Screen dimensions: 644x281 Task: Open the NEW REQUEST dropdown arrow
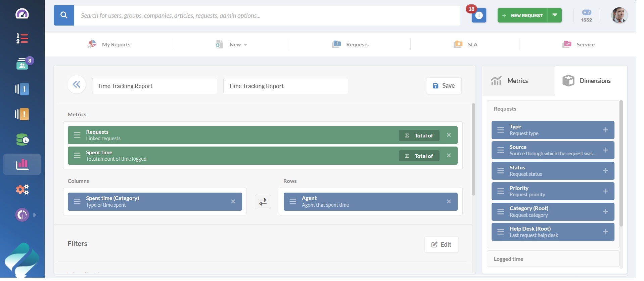[x=555, y=15]
